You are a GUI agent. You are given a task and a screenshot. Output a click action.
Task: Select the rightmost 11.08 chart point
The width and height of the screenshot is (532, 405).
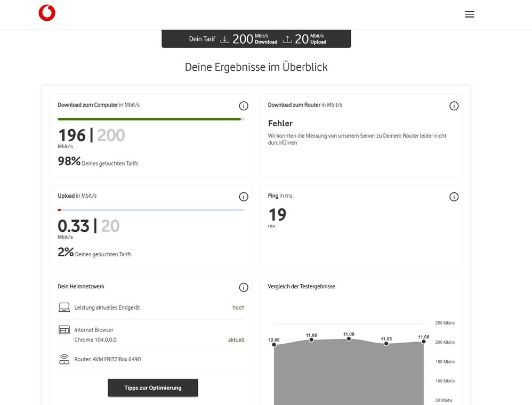coord(423,341)
